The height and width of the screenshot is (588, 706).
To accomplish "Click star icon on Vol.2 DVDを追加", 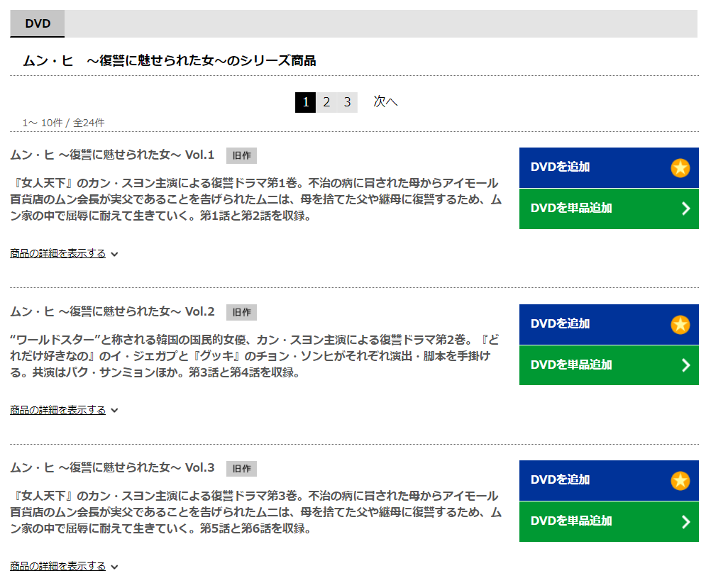I will [x=680, y=325].
